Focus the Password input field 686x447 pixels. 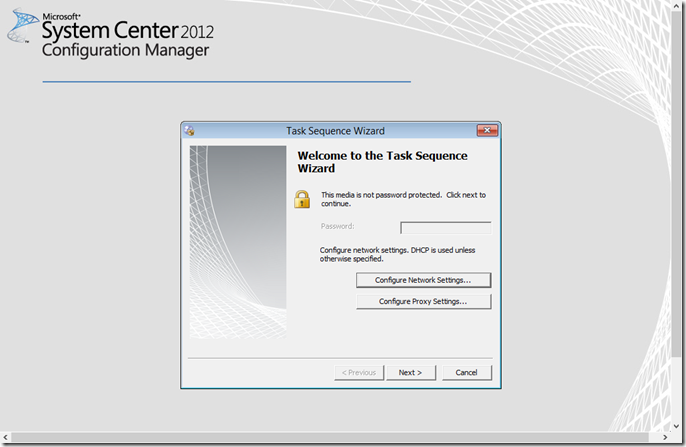[445, 227]
